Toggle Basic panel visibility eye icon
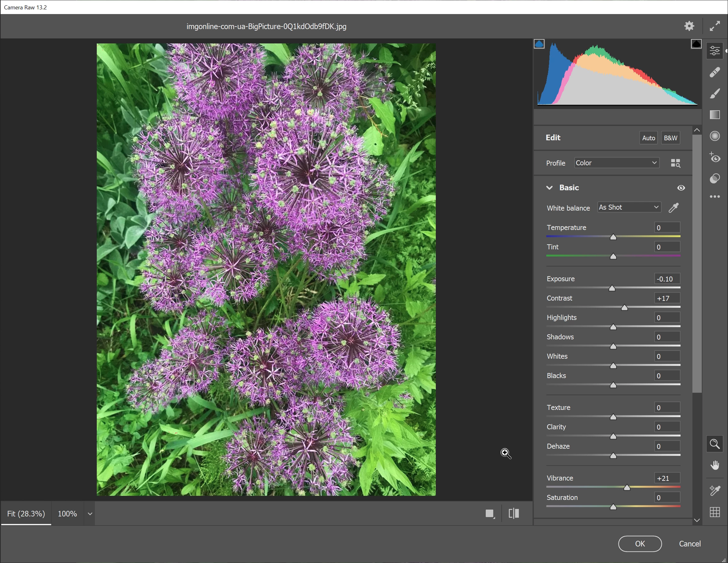Screen dimensions: 728x563 681,188
